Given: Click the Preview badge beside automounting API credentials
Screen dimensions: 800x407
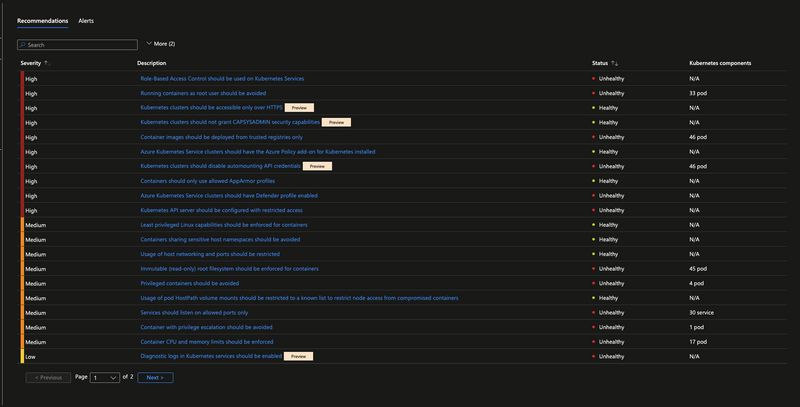Looking at the screenshot, I should click(x=316, y=166).
